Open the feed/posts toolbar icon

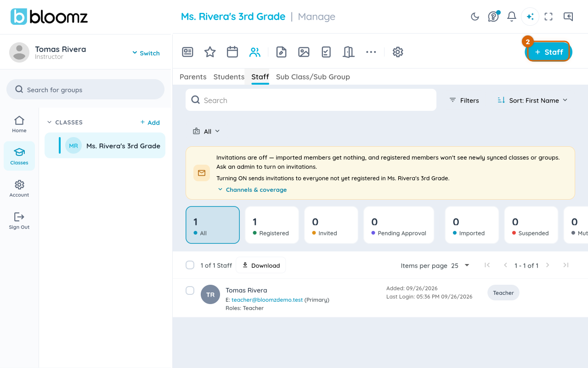[187, 52]
